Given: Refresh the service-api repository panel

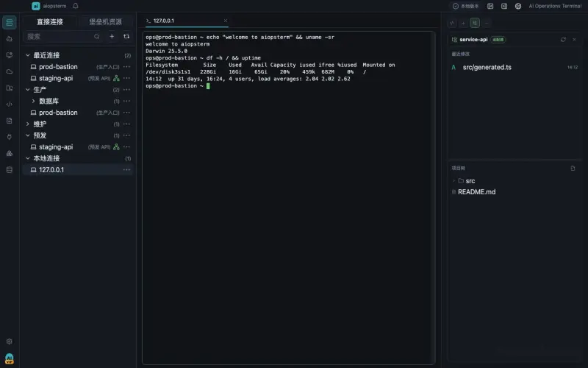Looking at the screenshot, I should tap(563, 40).
